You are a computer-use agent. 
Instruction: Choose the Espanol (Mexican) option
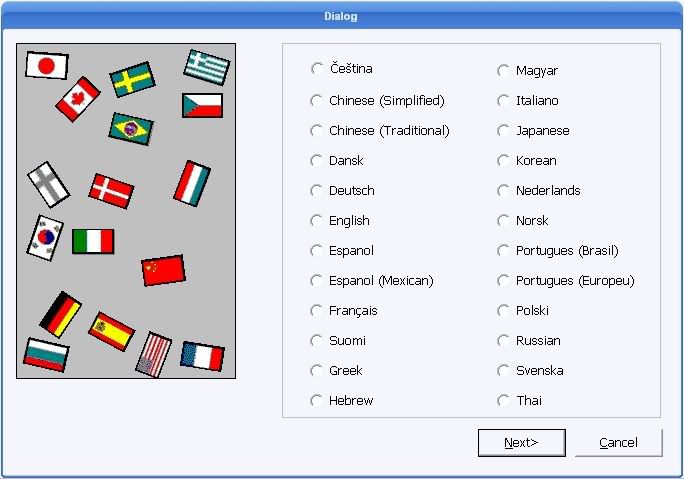[317, 281]
